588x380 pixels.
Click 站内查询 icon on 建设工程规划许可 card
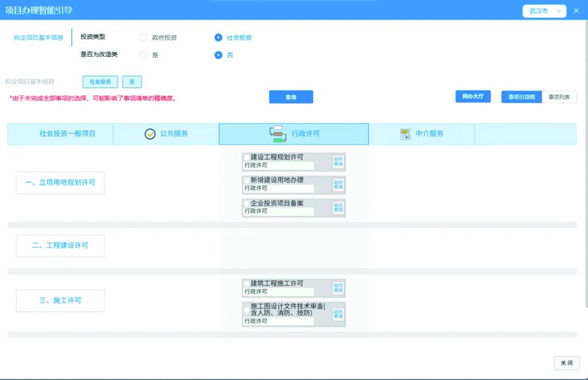click(338, 162)
